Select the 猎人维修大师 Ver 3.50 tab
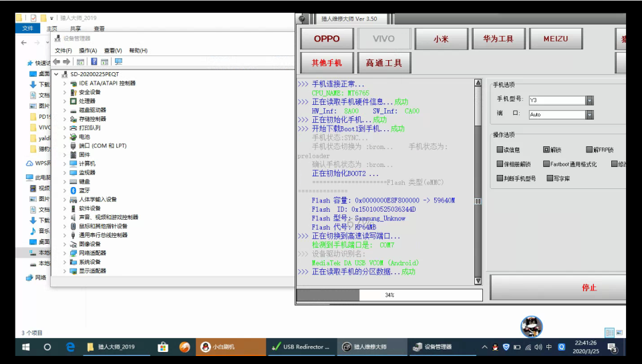Viewport: 642px width, 364px height. tap(349, 19)
